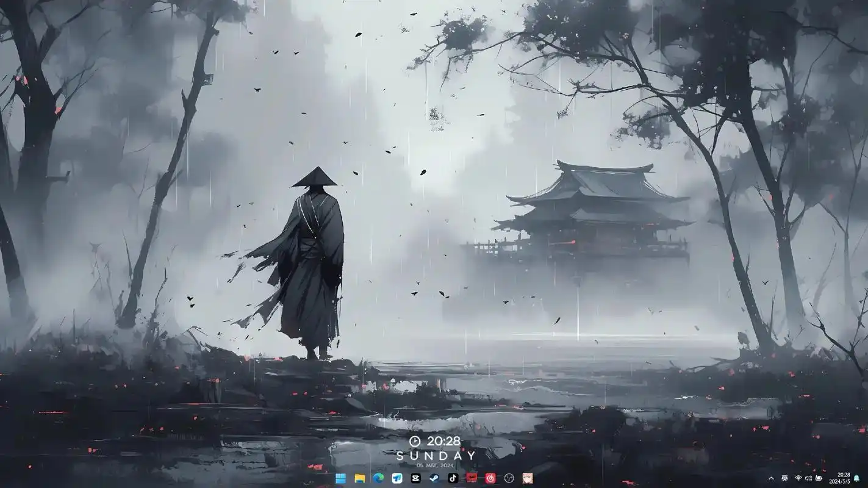Click the dark red app beside TikTok
This screenshot has height=488, width=868.
[471, 479]
